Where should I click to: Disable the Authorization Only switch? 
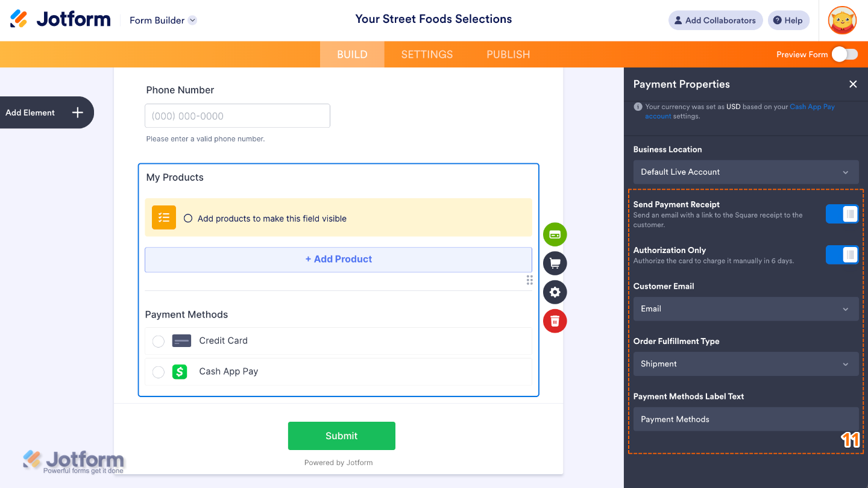(x=842, y=255)
